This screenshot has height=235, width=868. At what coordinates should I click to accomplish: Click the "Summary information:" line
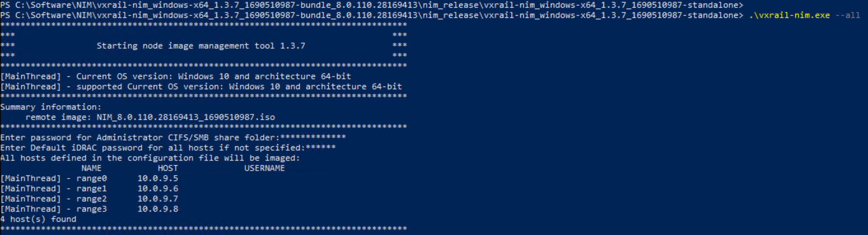[x=51, y=107]
